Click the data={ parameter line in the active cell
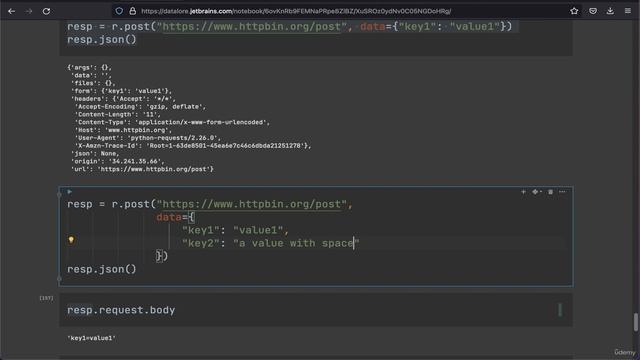The image size is (640, 360). tap(176, 217)
